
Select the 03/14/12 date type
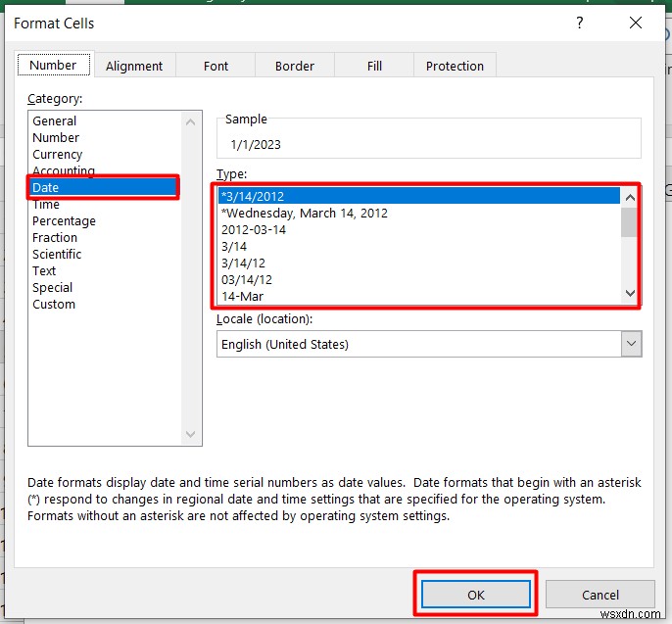tap(419, 280)
